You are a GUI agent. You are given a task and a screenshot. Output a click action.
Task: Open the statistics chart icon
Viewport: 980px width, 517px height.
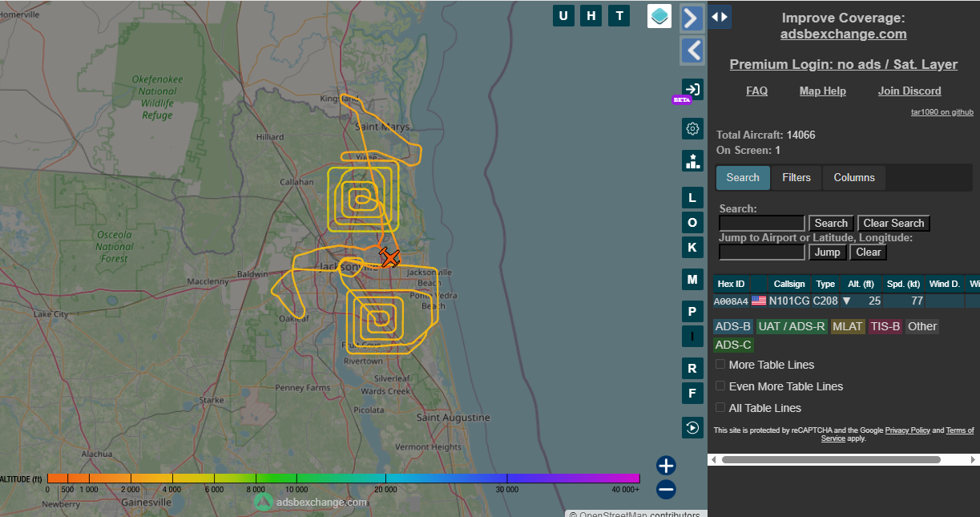point(692,160)
